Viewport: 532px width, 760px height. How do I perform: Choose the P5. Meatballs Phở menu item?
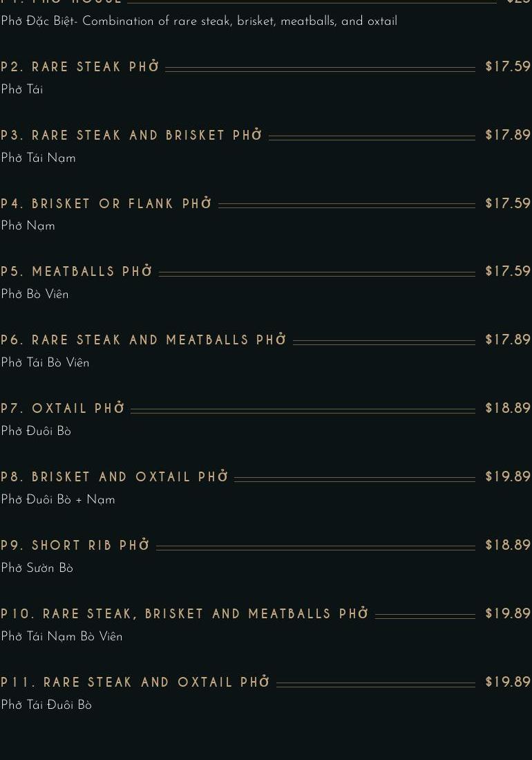[77, 272]
